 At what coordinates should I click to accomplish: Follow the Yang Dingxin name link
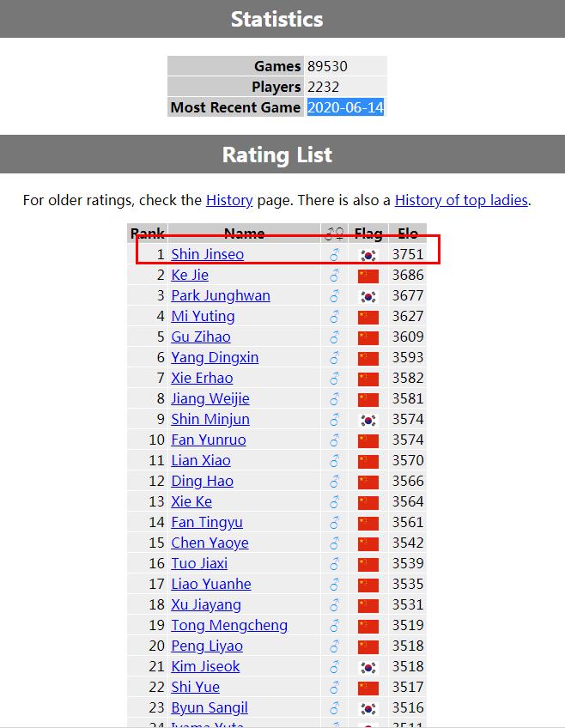pyautogui.click(x=215, y=357)
